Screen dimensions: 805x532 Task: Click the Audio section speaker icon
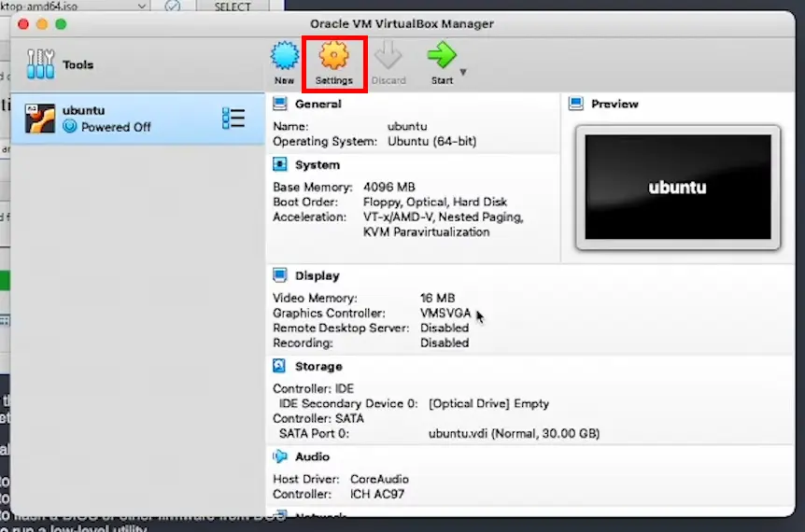(280, 456)
